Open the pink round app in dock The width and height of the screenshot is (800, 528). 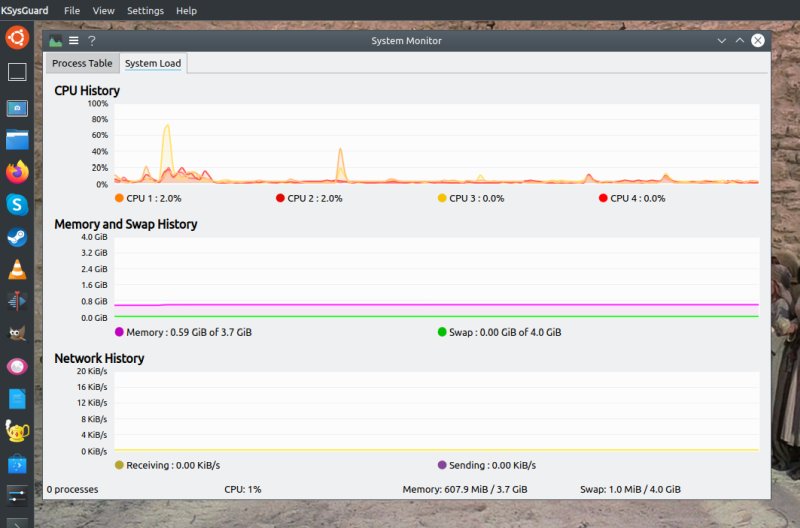pyautogui.click(x=17, y=366)
